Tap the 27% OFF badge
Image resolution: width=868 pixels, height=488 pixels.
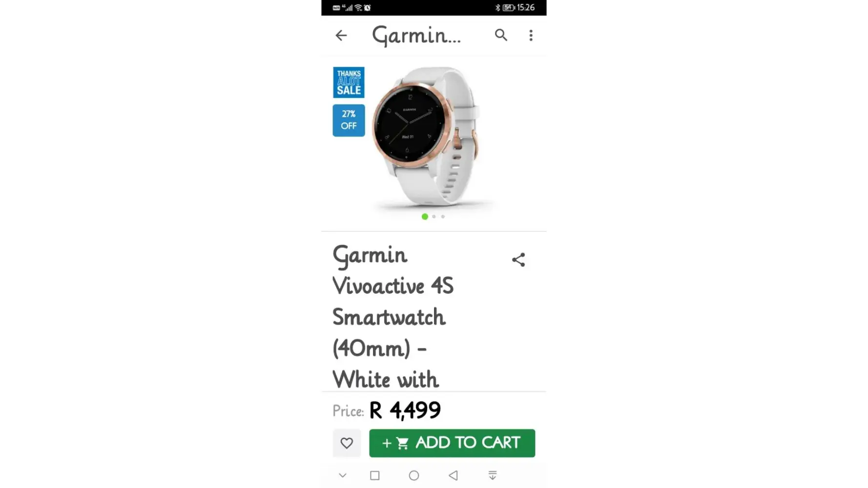coord(349,120)
